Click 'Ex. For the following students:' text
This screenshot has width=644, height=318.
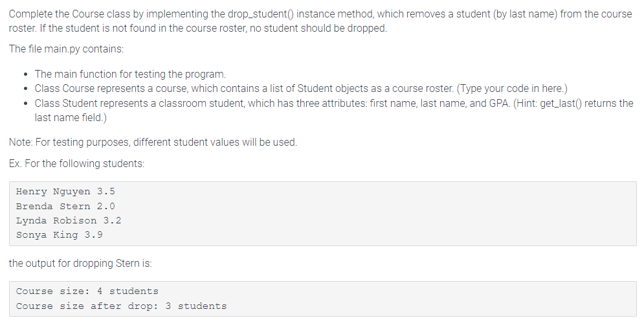click(77, 163)
